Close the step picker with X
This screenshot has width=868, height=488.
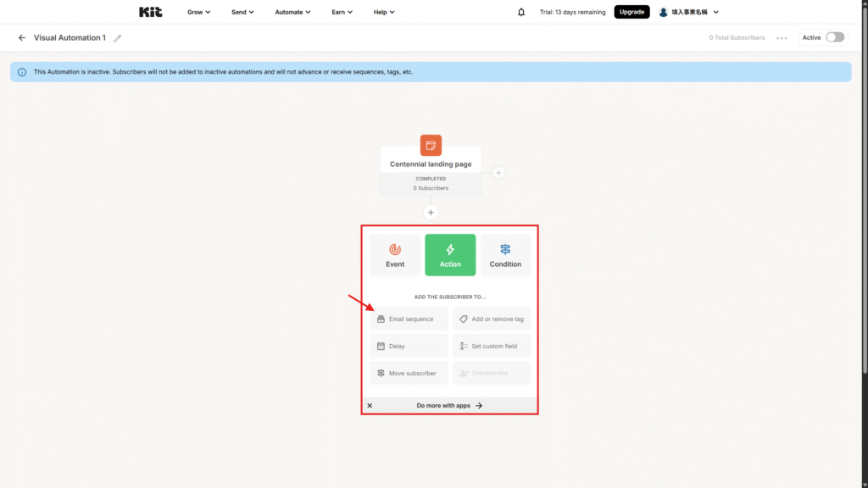pyautogui.click(x=370, y=406)
